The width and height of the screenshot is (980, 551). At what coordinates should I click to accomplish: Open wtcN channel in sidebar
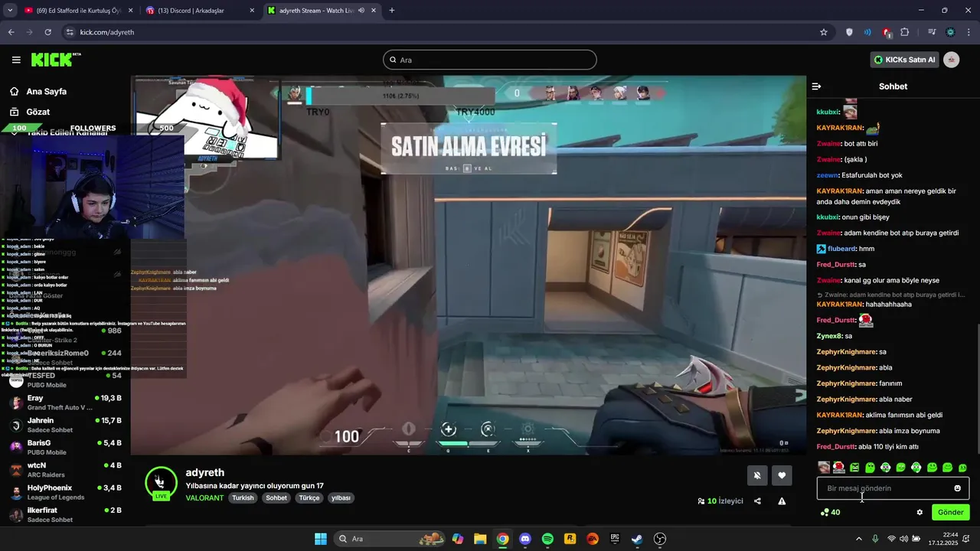tap(64, 469)
